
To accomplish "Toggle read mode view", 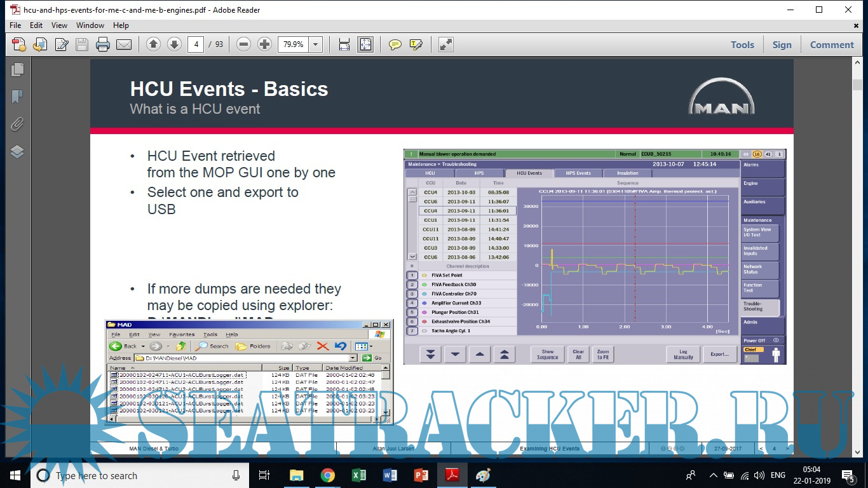I will pyautogui.click(x=446, y=44).
